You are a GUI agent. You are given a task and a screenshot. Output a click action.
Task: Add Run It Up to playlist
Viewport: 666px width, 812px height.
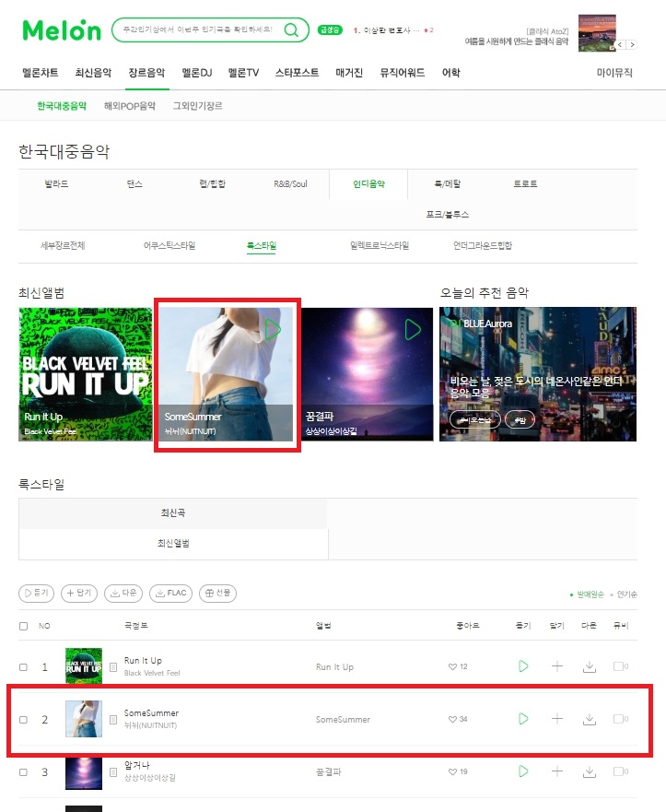point(556,666)
